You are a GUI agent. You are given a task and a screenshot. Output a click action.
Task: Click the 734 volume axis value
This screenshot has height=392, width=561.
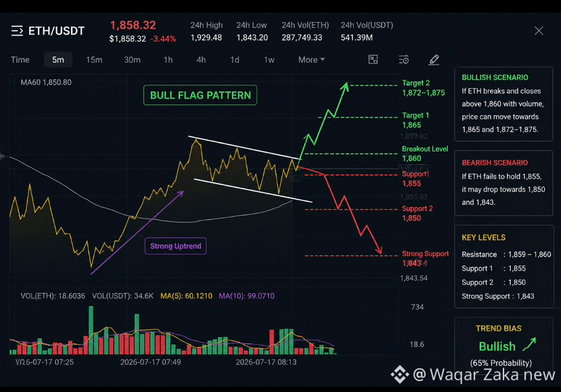(418, 307)
